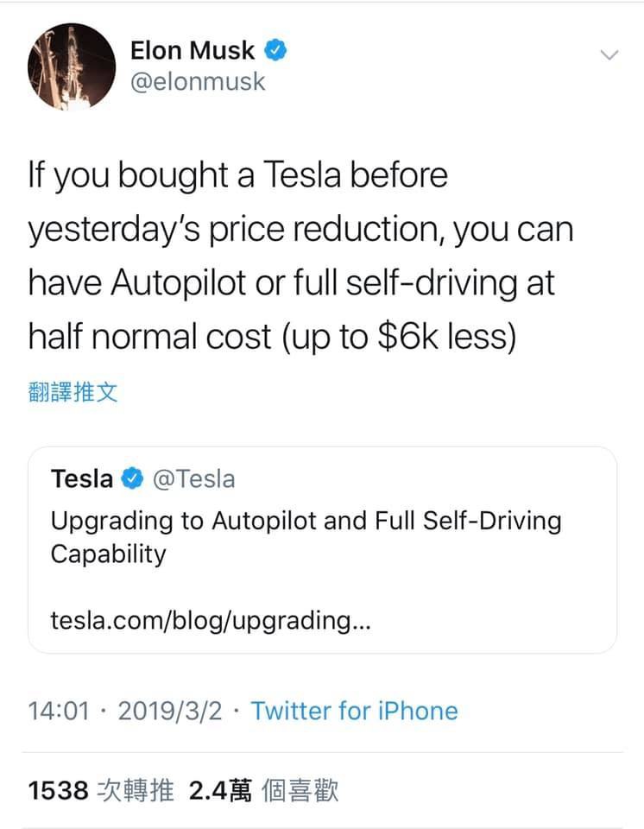Open the Elon Musk display name
Viewport: 644px width, 829px height.
[193, 51]
